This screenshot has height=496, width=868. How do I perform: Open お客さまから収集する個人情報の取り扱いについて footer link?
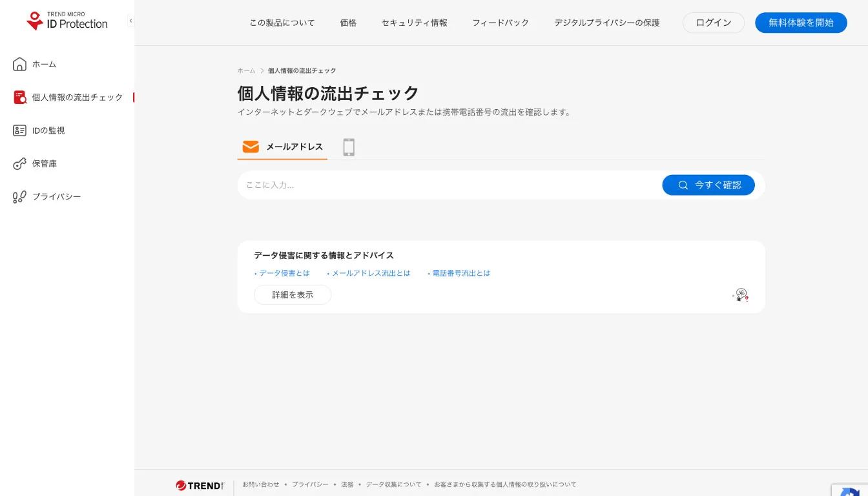coord(505,484)
